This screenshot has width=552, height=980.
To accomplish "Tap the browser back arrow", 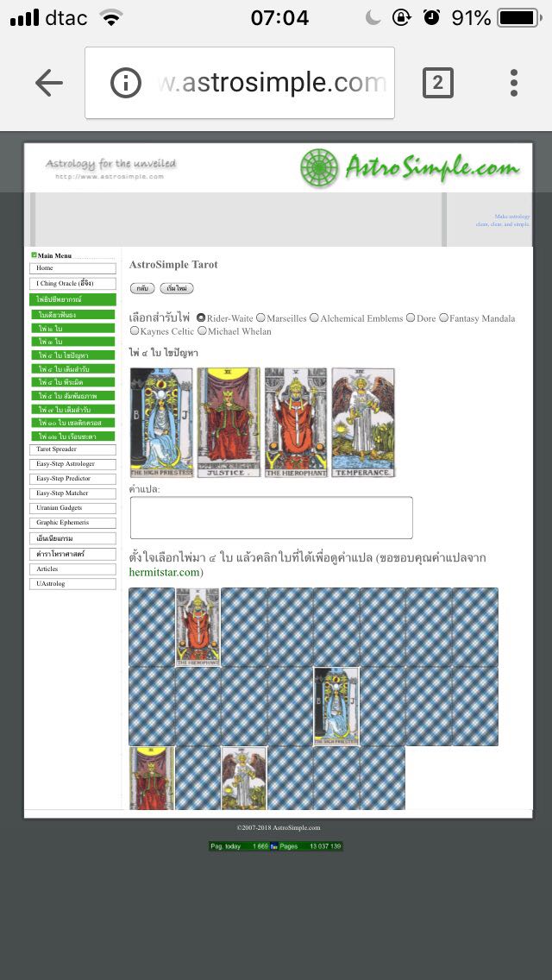I will [x=49, y=83].
